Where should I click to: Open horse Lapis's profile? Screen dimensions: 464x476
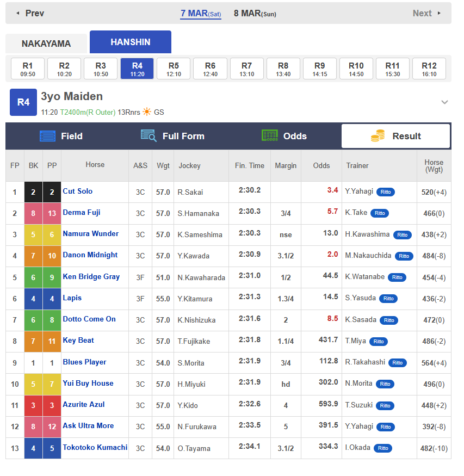72,298
